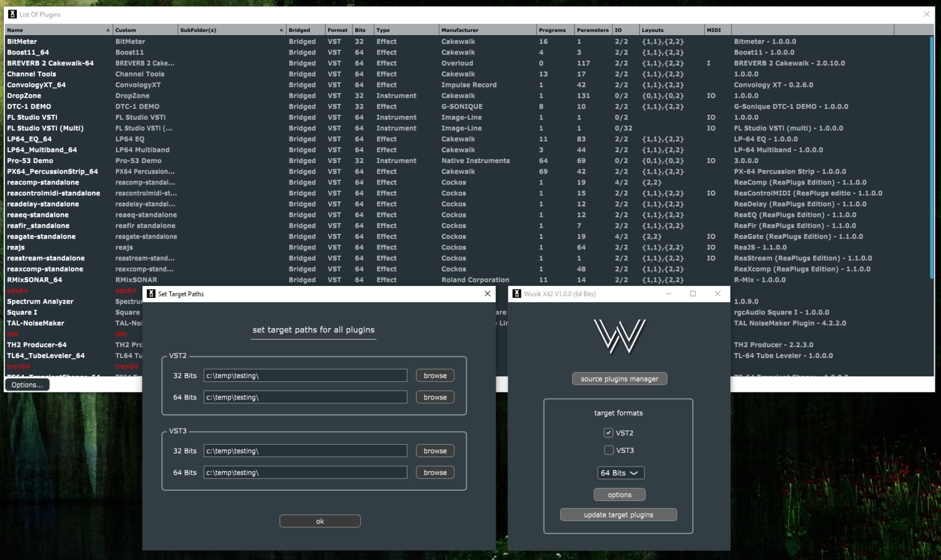Select the LP64_EQ_64 plugin row
The image size is (941, 560).
point(467,139)
